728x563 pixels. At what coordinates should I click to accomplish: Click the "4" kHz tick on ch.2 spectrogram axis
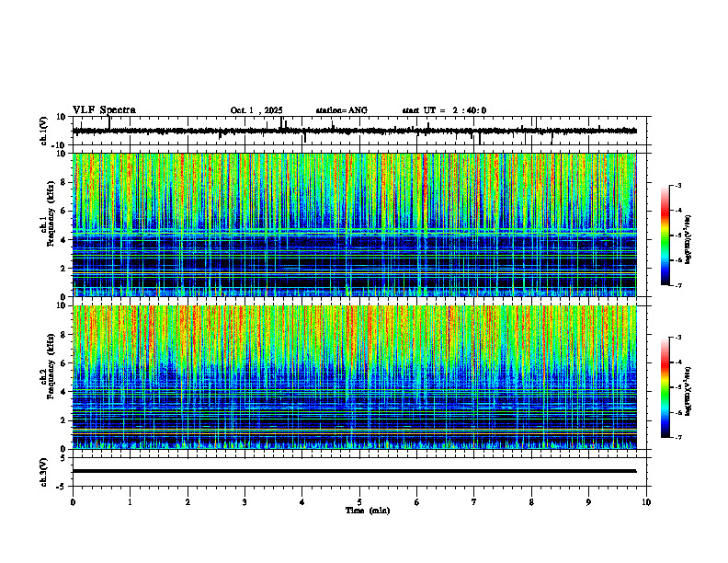[x=63, y=393]
